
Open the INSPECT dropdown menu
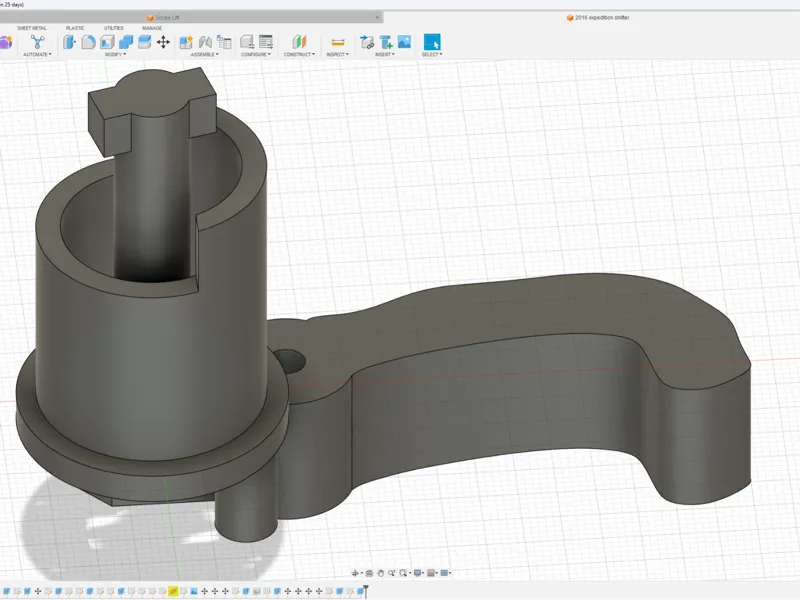[x=338, y=54]
